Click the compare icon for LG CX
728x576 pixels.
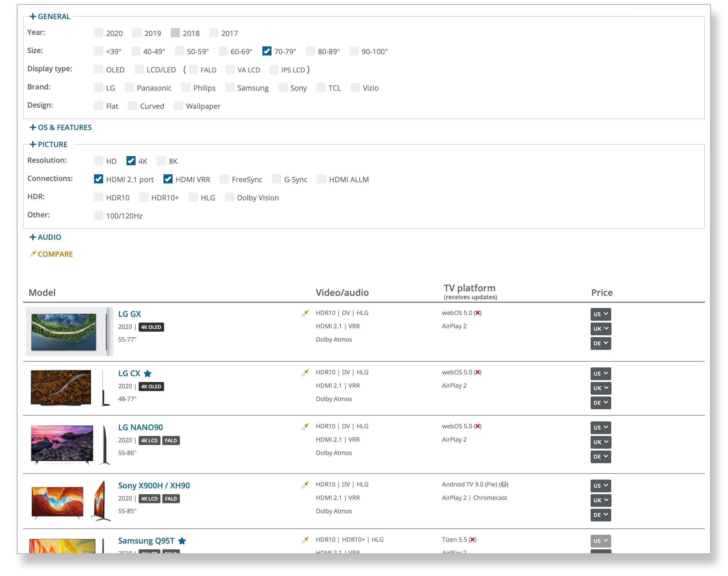pyautogui.click(x=305, y=373)
